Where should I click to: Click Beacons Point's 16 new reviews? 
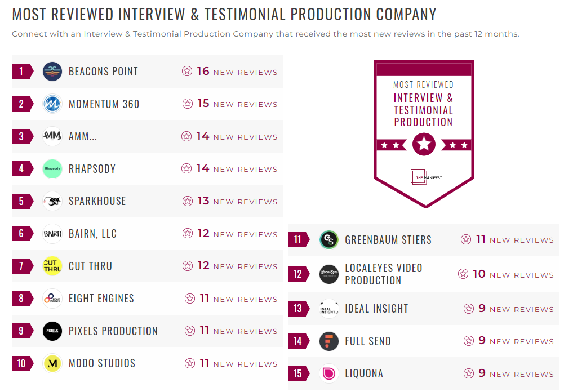[237, 72]
